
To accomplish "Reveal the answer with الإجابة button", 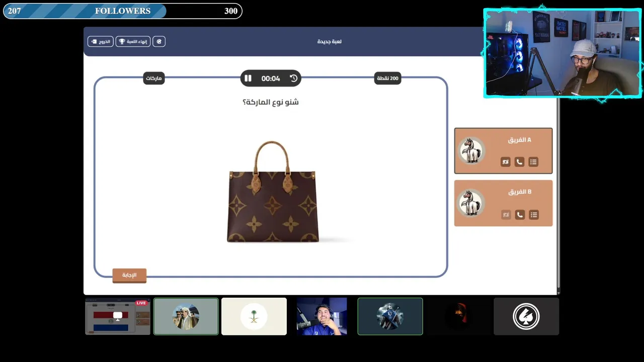I will click(x=129, y=275).
